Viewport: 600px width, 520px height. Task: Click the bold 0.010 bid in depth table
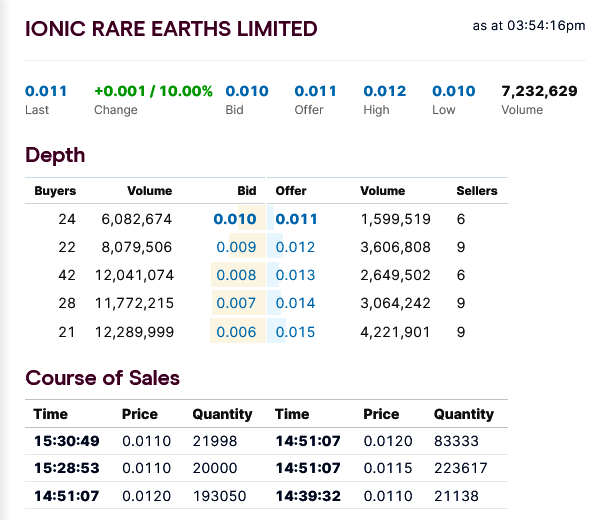[235, 219]
